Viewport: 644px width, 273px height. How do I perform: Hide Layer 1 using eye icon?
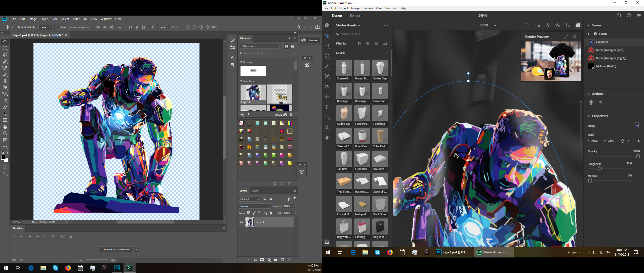coord(241,222)
